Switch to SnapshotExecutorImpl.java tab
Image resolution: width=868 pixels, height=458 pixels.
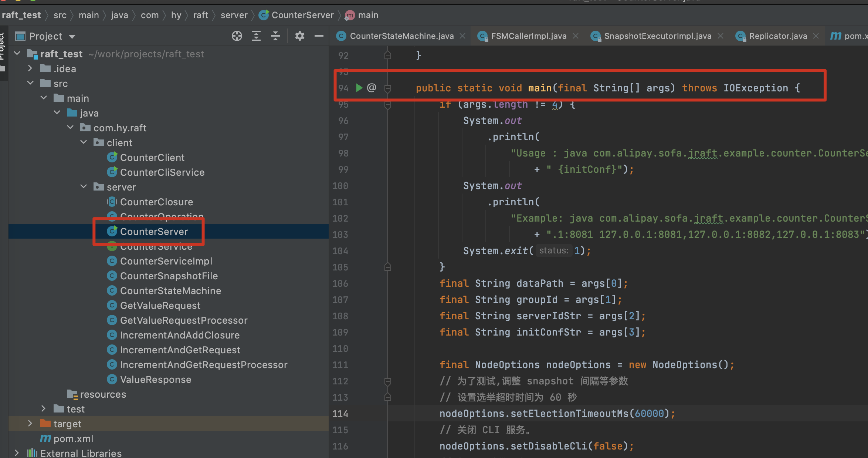(x=657, y=36)
